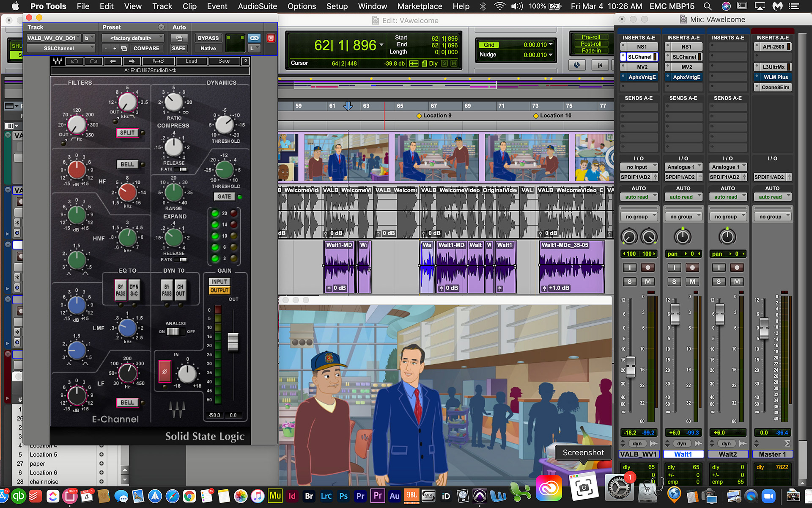The width and height of the screenshot is (812, 508).
Task: Copy setup A to B in plug-in
Action: click(158, 61)
